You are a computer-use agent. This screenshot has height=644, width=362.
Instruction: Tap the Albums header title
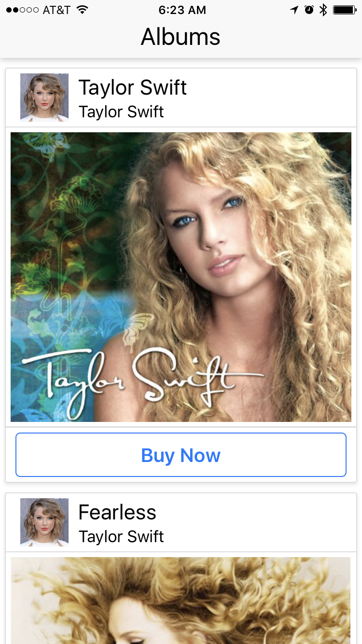click(181, 37)
